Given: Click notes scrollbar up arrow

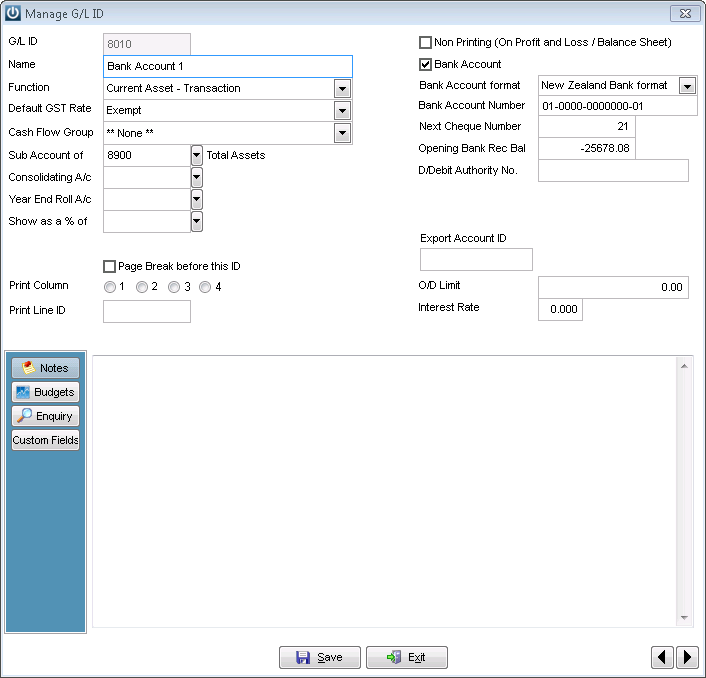Looking at the screenshot, I should (x=684, y=366).
